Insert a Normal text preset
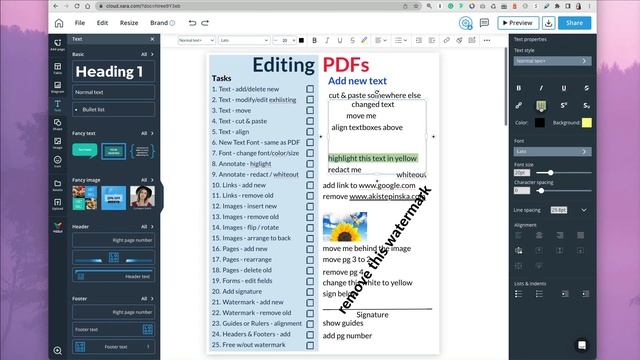Viewport: 640px width, 360px height. (113, 92)
